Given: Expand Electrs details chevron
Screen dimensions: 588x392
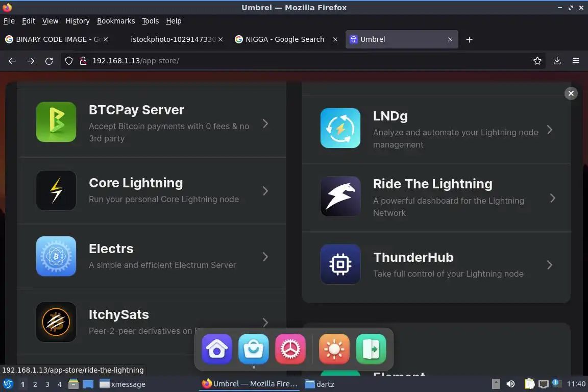Looking at the screenshot, I should (265, 257).
